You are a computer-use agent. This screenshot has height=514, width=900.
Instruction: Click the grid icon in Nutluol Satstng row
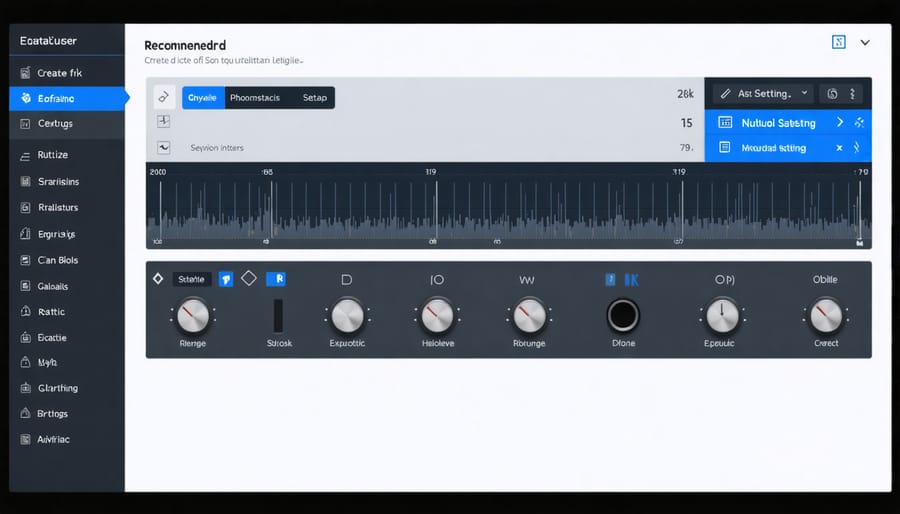[x=726, y=122]
